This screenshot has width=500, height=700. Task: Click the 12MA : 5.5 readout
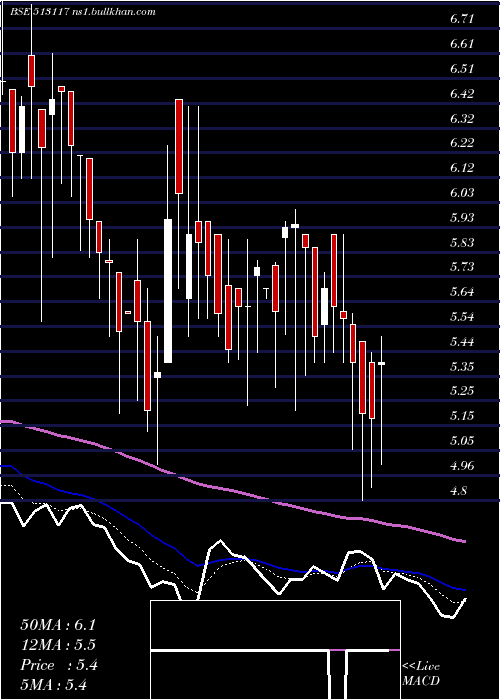coord(58,646)
